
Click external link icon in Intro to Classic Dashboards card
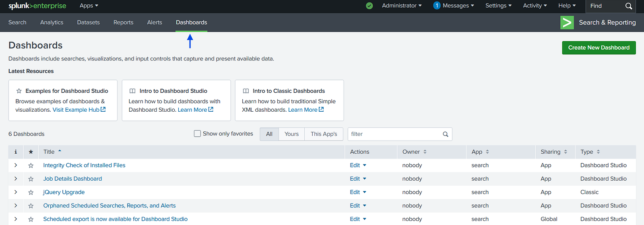(321, 109)
